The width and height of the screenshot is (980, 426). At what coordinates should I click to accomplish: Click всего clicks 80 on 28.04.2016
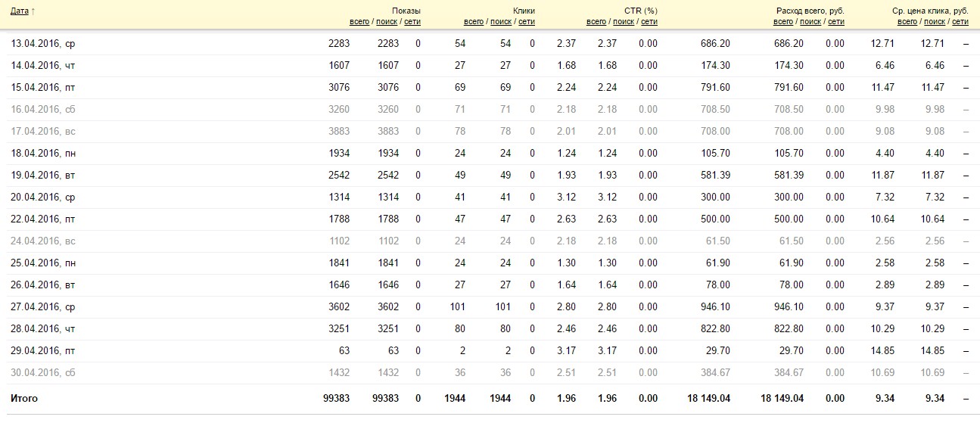(459, 329)
